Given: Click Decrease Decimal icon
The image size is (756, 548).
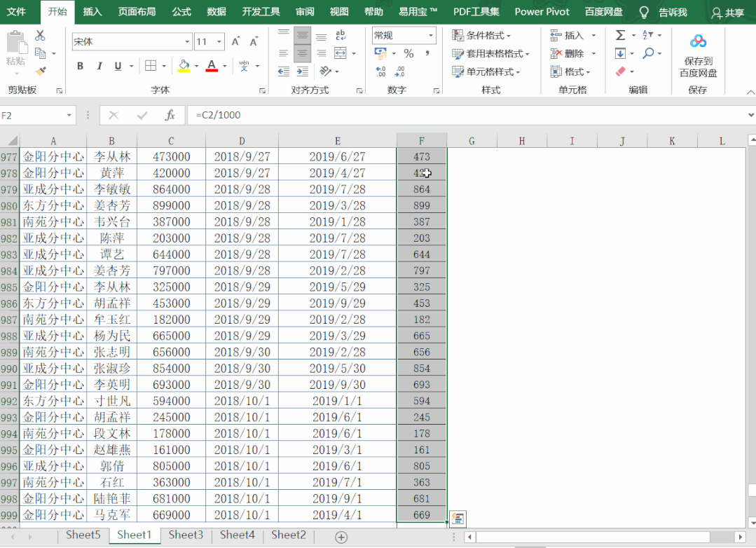Looking at the screenshot, I should 399,71.
